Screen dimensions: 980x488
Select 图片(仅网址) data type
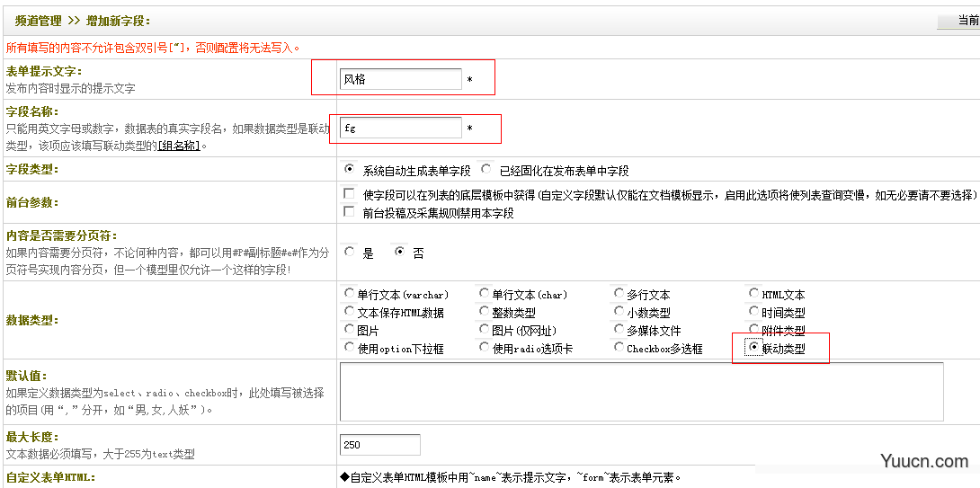coord(485,330)
